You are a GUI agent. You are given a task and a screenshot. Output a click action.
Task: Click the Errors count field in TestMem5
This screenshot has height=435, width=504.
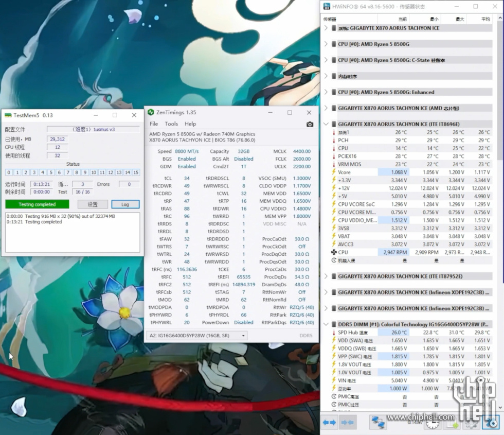[x=129, y=184]
